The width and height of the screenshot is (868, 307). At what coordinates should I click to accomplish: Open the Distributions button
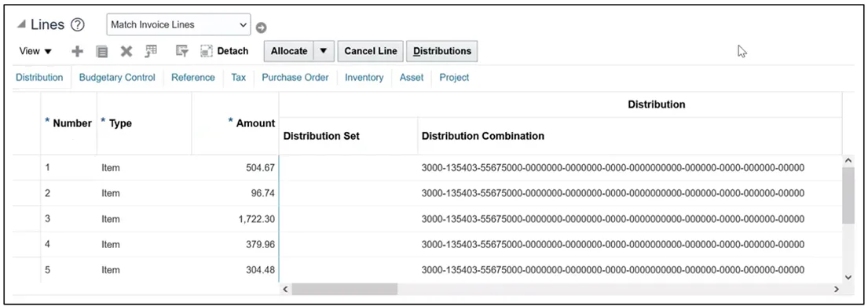pos(442,51)
